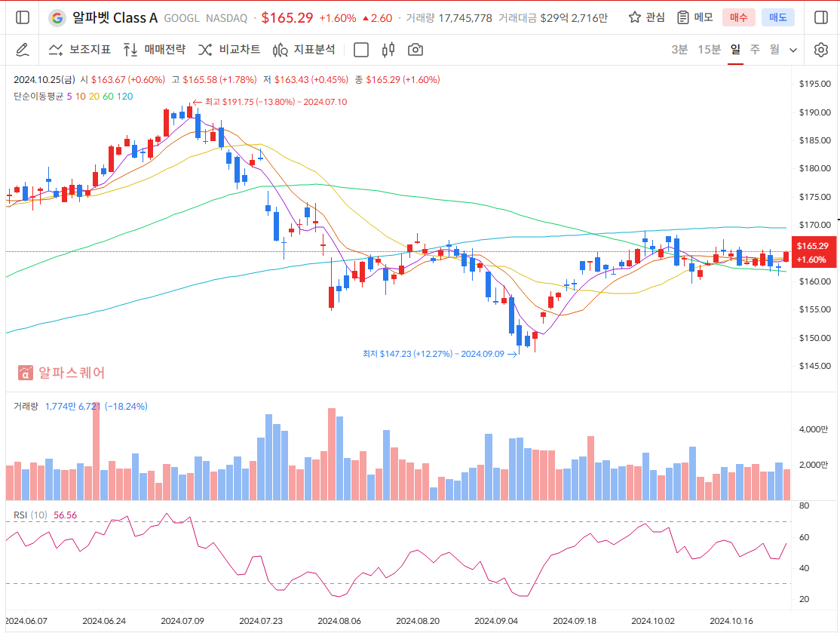Select the 일 daily timeframe tab

735,50
